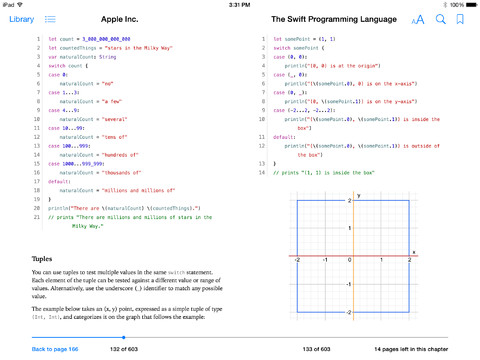480x360 pixels.
Task: Tap the Apple Inc. author title
Action: click(x=119, y=19)
